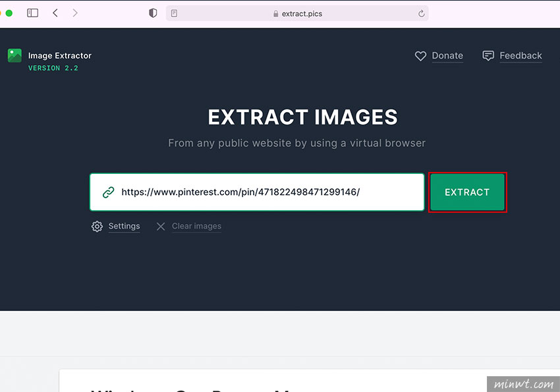This screenshot has width=560, height=392.
Task: Click the VERSION 2.2 label
Action: pos(53,68)
